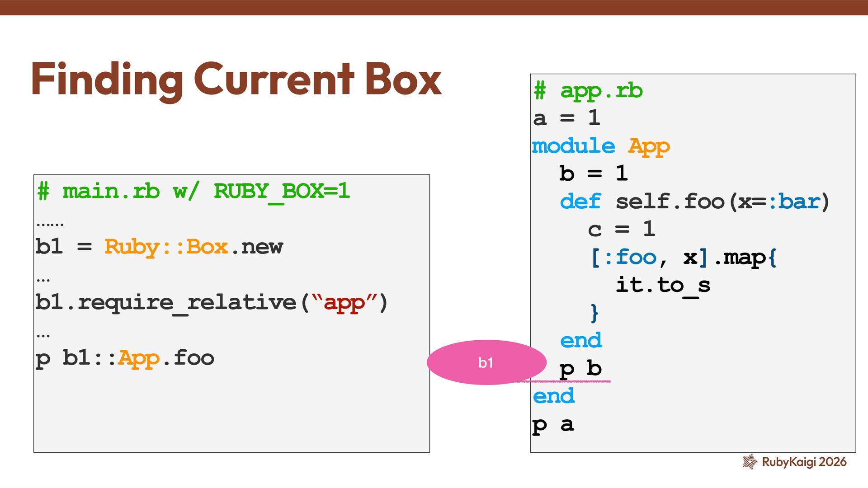Click the 'p a' last line
The height and width of the screenshot is (488, 868).
pos(553,425)
